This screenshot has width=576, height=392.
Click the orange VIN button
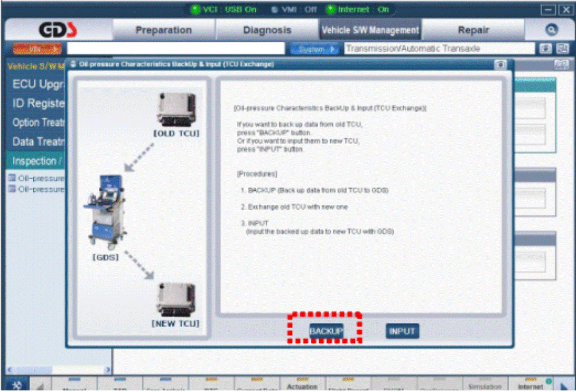[x=38, y=49]
